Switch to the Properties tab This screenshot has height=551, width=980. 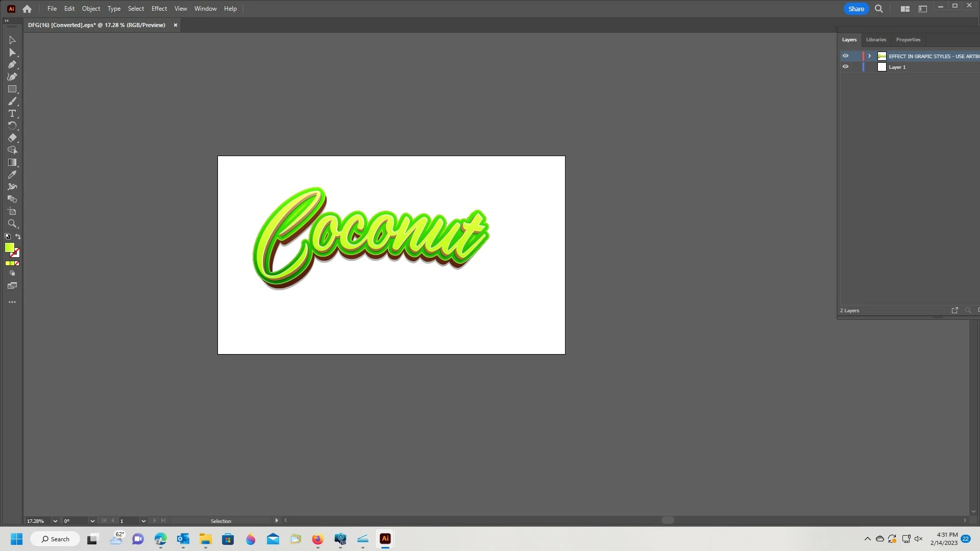click(908, 40)
